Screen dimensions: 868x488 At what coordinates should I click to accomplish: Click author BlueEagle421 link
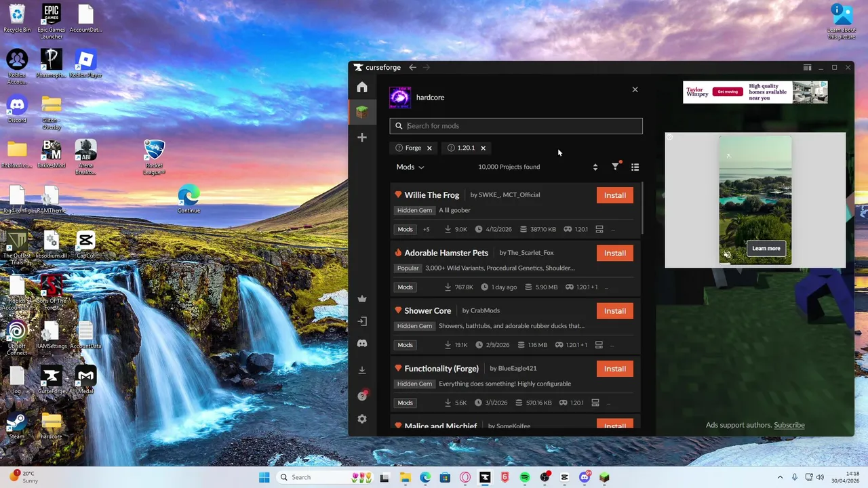(517, 369)
